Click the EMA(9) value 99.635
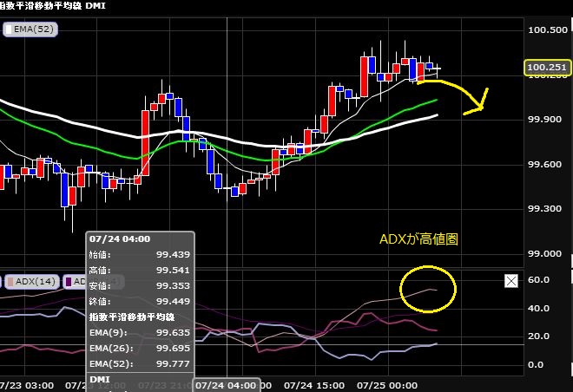This screenshot has height=392, width=573. pos(174,333)
